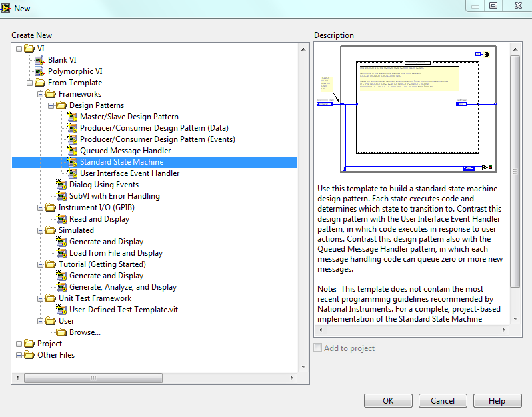Viewport: 532px width, 417px height.
Task: Click the User-Defined Test Template.vit icon
Action: 61,310
